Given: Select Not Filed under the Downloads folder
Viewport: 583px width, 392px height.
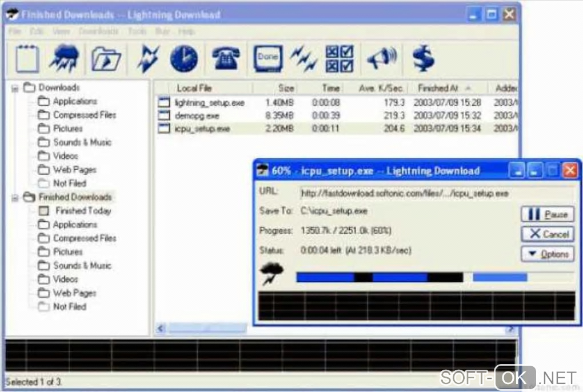Looking at the screenshot, I should (62, 183).
